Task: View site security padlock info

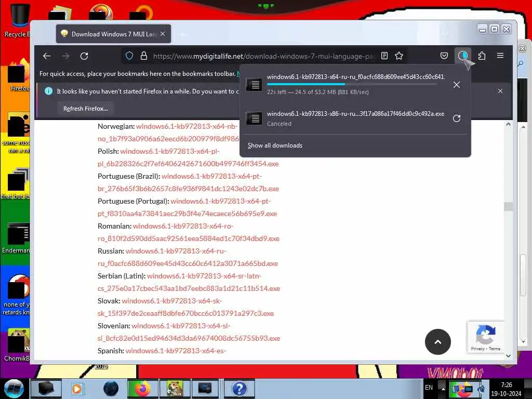Action: [144, 56]
